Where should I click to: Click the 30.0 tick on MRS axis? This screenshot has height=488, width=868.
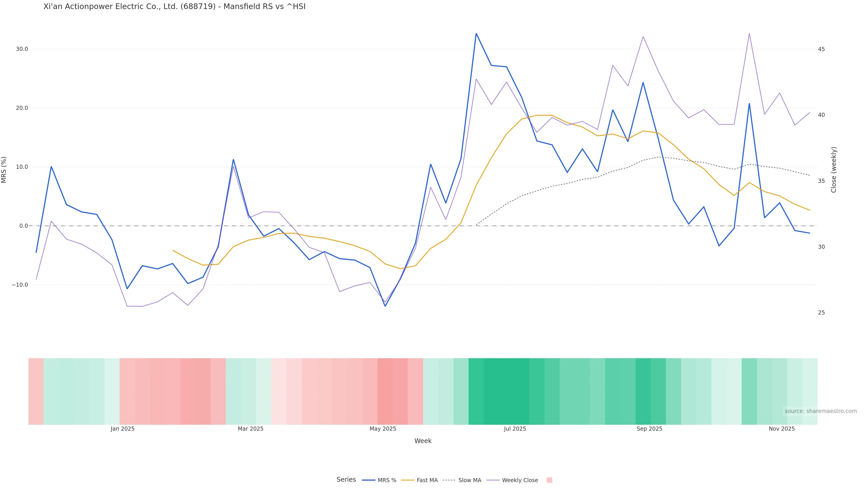pos(22,49)
